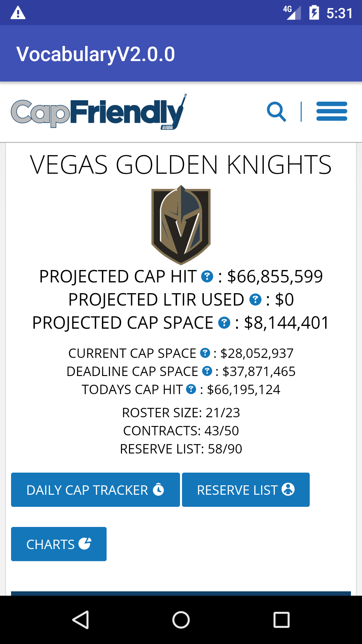The height and width of the screenshot is (644, 362).
Task: Open Android recent apps
Action: 282,620
